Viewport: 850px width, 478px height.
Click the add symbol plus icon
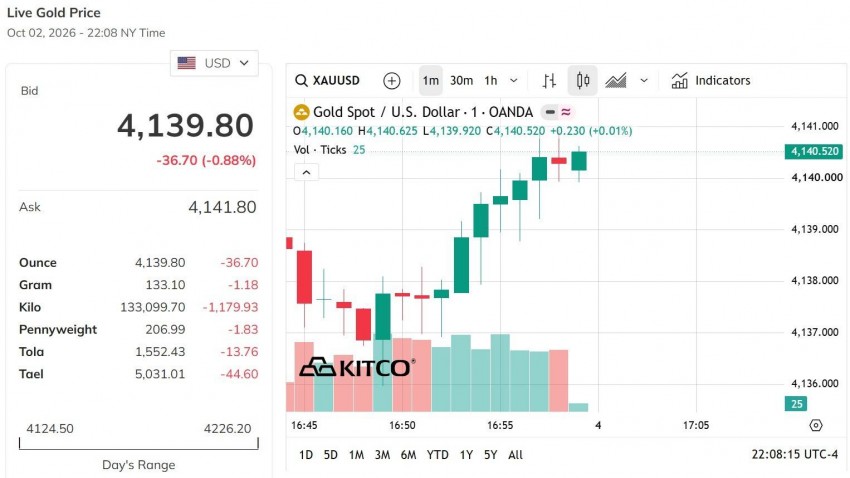tap(391, 81)
